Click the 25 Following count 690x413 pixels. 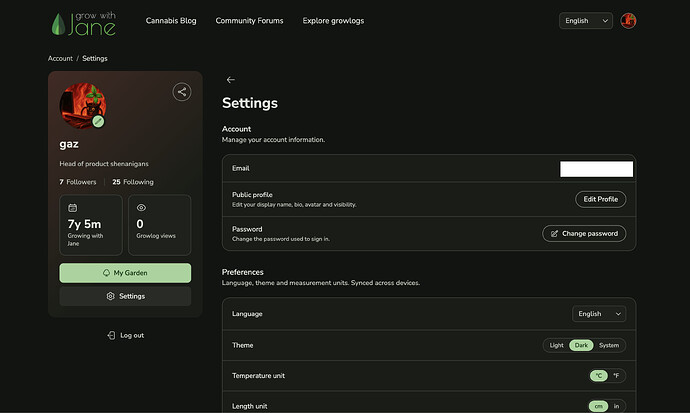tap(133, 182)
